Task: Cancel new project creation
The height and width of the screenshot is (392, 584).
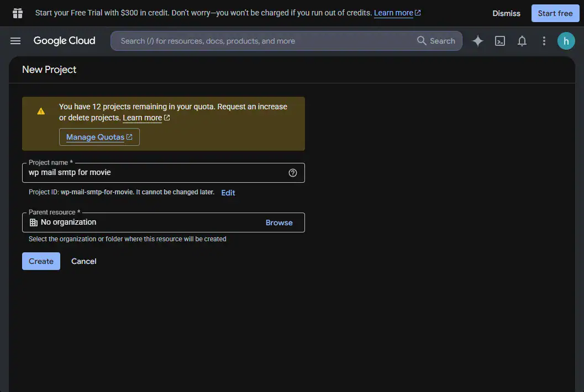Action: pyautogui.click(x=84, y=261)
